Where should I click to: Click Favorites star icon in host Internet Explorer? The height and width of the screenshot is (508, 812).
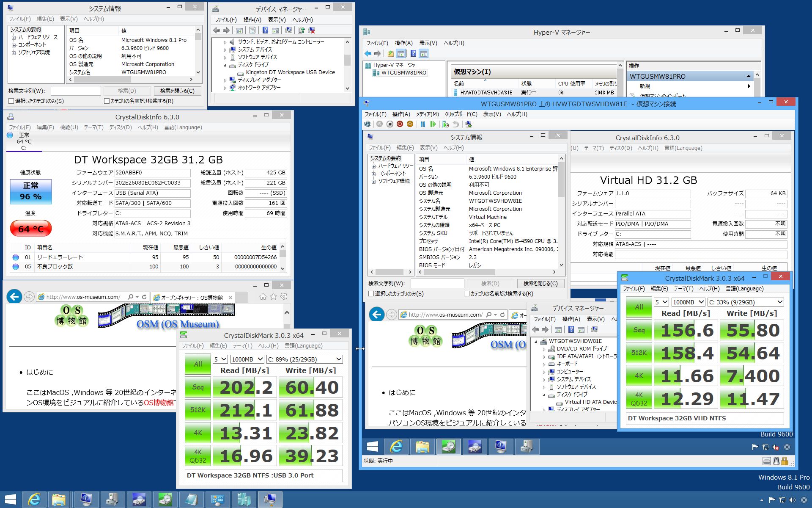[274, 296]
